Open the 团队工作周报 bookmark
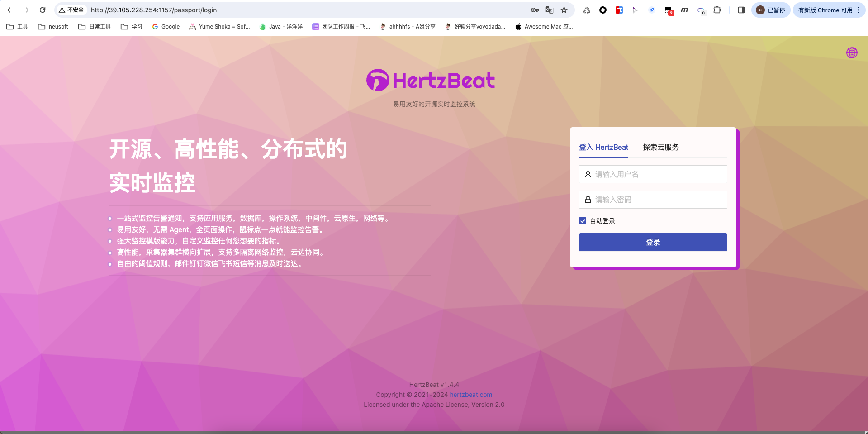Image resolution: width=868 pixels, height=434 pixels. 341,27
